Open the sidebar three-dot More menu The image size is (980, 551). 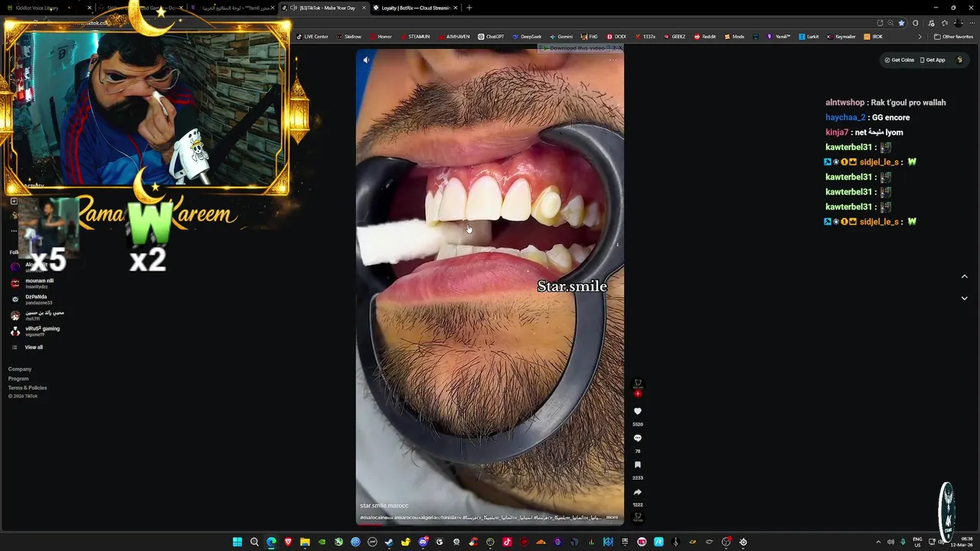[x=14, y=231]
